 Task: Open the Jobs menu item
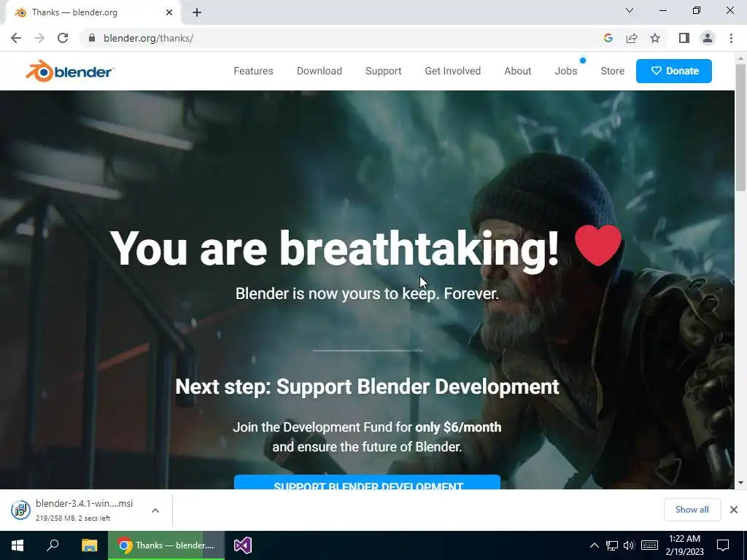566,71
